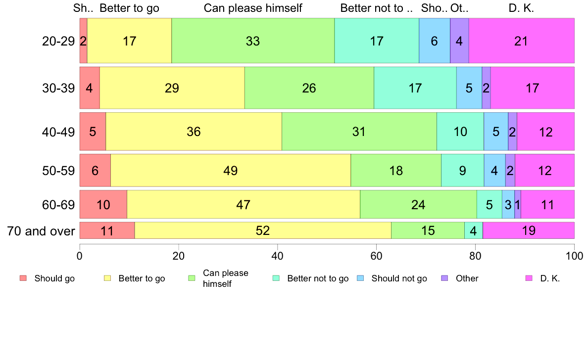This screenshot has height=364, width=588.
Task: Click the 60-69 bar's red 10 segment
Action: pos(103,204)
